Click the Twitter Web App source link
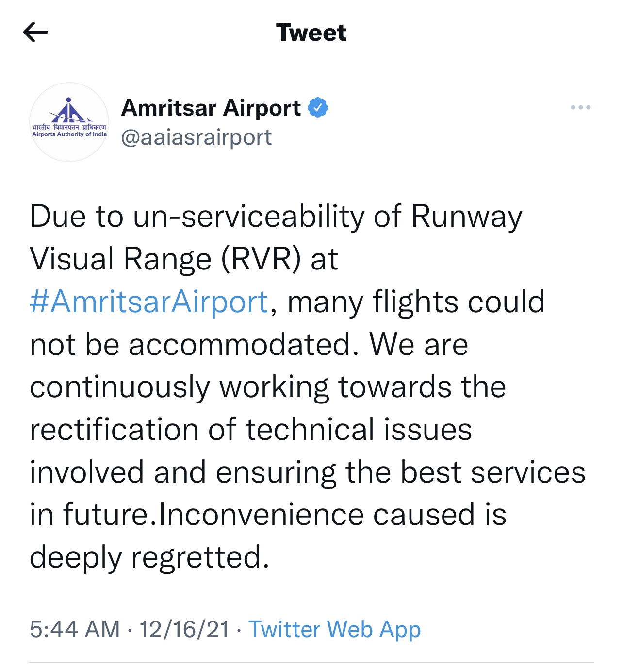The width and height of the screenshot is (623, 672). (x=334, y=629)
